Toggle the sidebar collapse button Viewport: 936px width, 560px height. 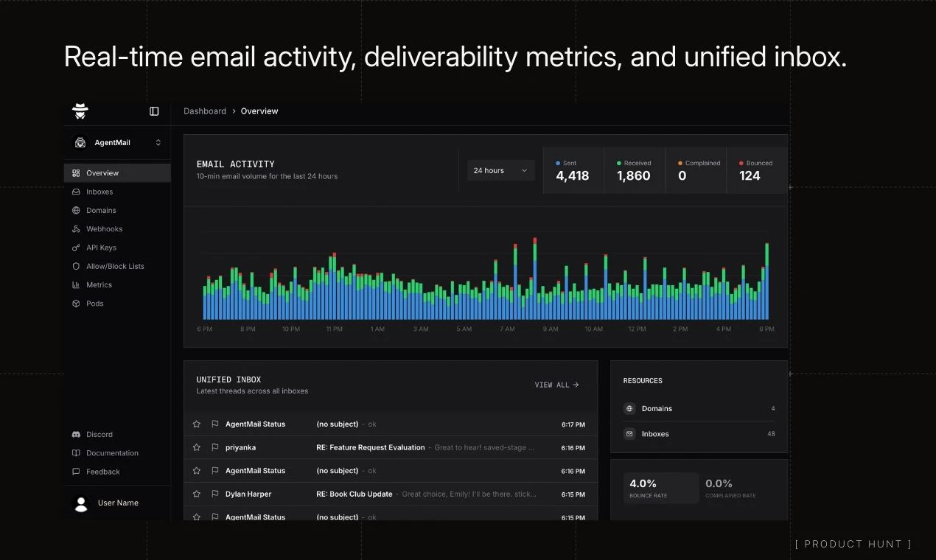tap(153, 111)
